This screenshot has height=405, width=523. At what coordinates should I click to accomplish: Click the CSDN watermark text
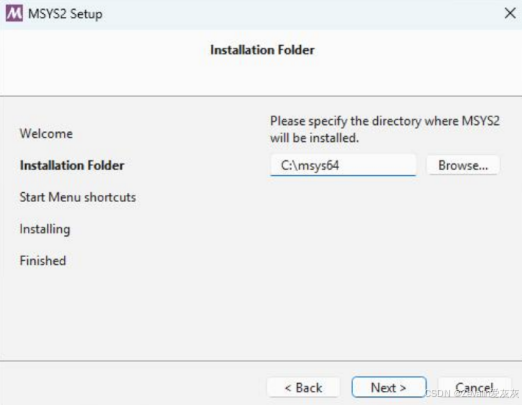[472, 394]
